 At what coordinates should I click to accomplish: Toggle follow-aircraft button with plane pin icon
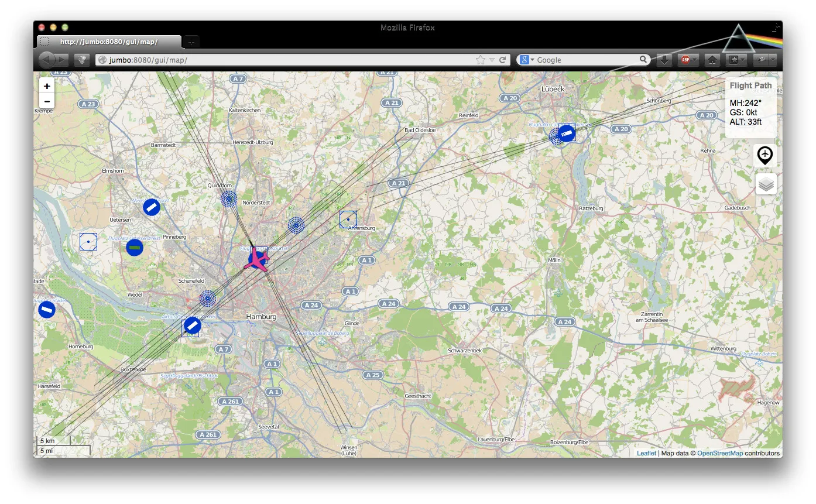coord(765,156)
